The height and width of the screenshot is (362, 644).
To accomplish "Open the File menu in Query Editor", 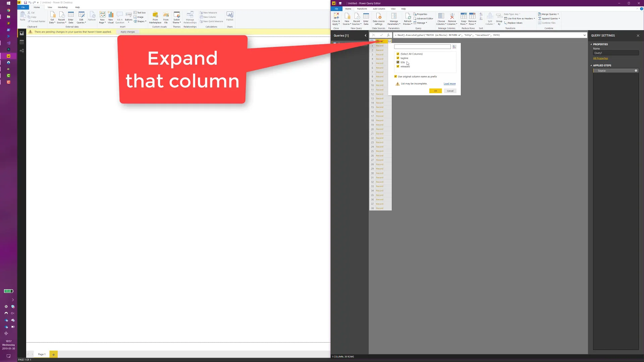I will 336,9.
